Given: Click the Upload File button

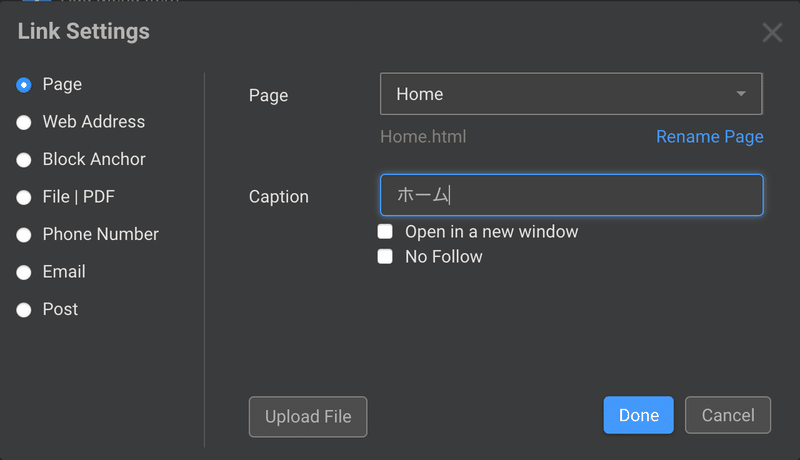Looking at the screenshot, I should tap(308, 417).
